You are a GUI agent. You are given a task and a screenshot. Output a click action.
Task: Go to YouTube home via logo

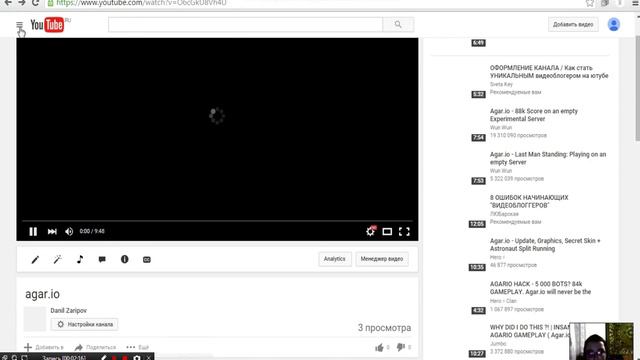tap(48, 25)
